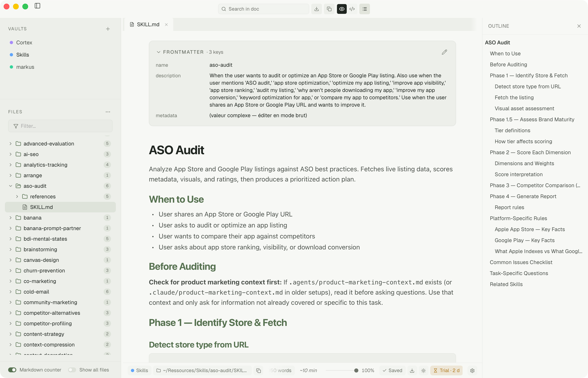Expand the ai-seo folder
Screen dimensions: 588x378
click(10, 154)
